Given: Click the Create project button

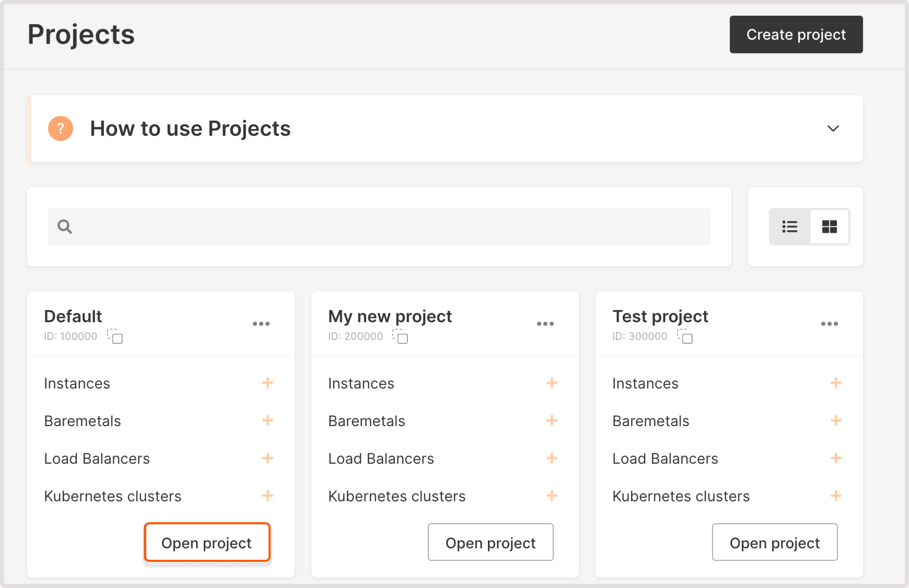Looking at the screenshot, I should point(796,34).
